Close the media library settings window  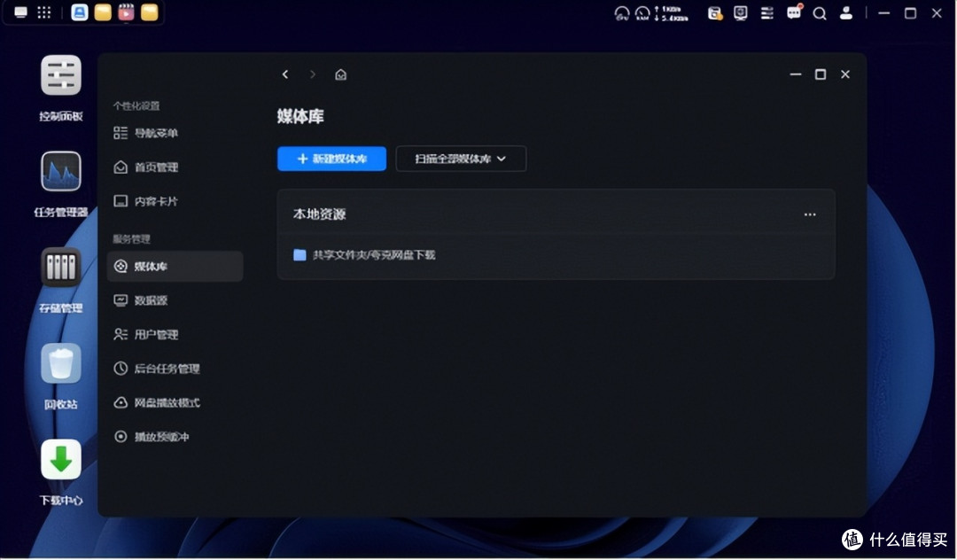click(845, 74)
